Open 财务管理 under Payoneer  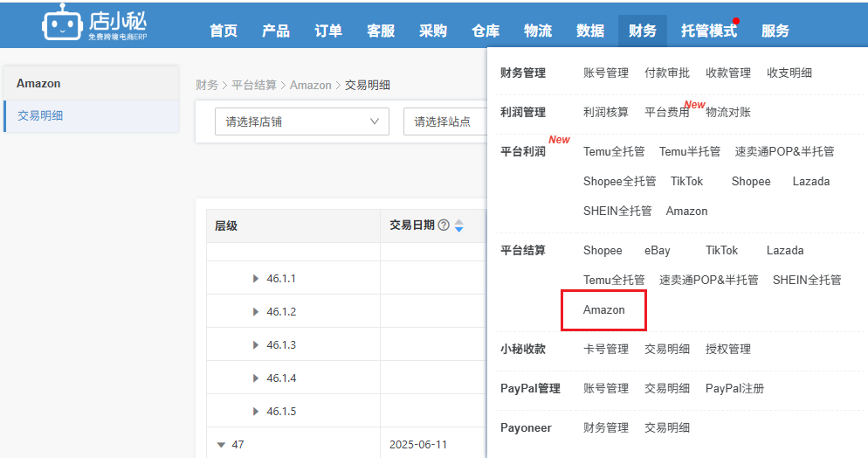[x=606, y=428]
